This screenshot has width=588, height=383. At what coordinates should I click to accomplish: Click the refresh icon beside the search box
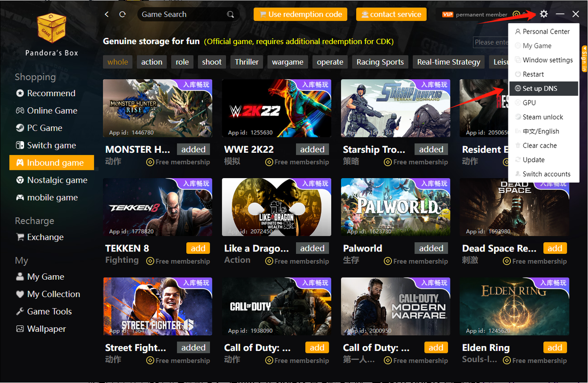point(123,14)
